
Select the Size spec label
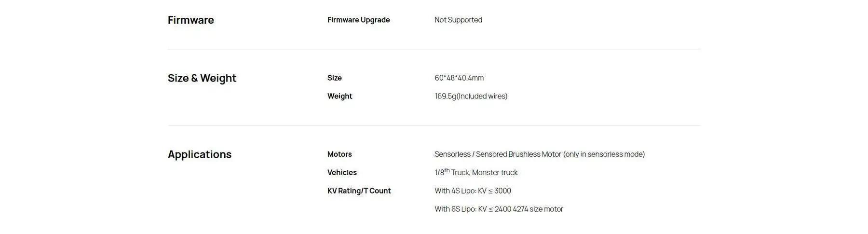334,78
